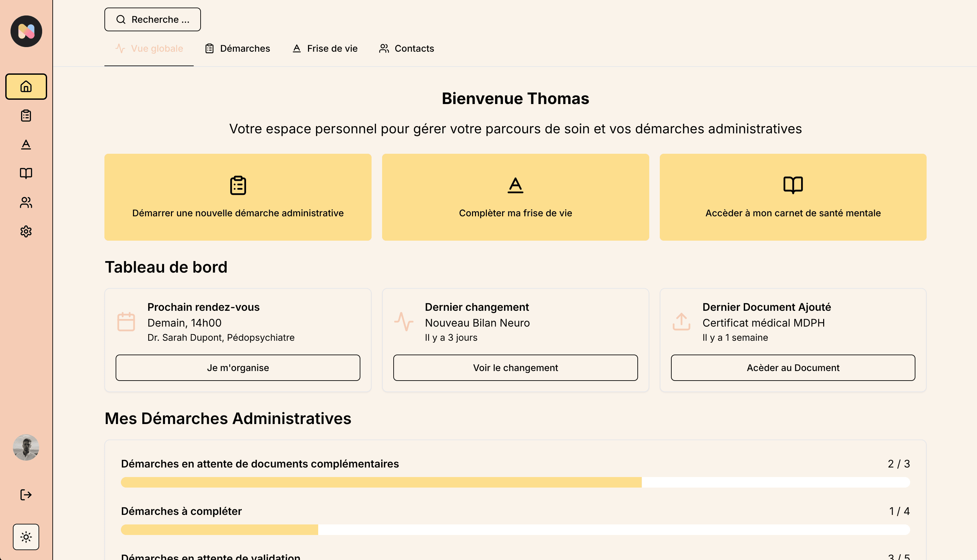Click the clipboard icon in the yellow démarche card
Image resolution: width=977 pixels, height=560 pixels.
point(238,185)
